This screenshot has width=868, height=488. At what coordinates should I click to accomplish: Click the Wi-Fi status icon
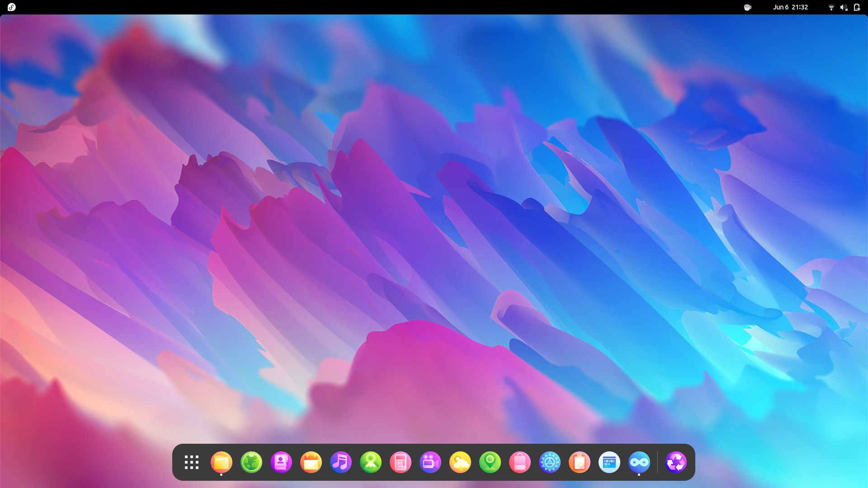[831, 7]
